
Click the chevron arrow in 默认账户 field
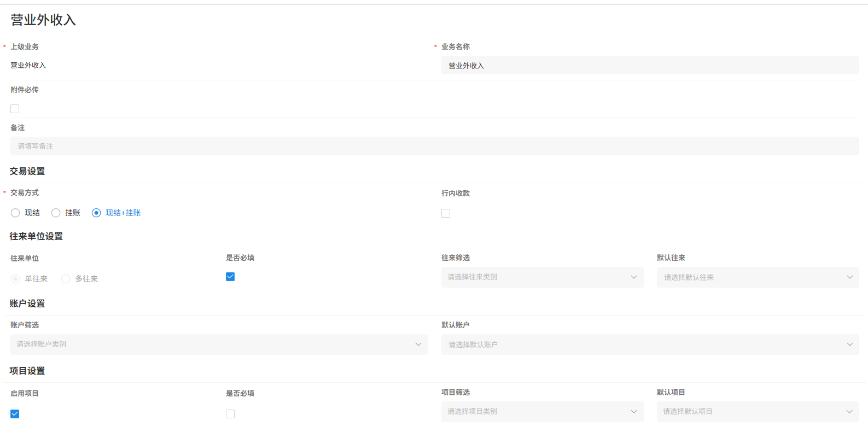[849, 344]
